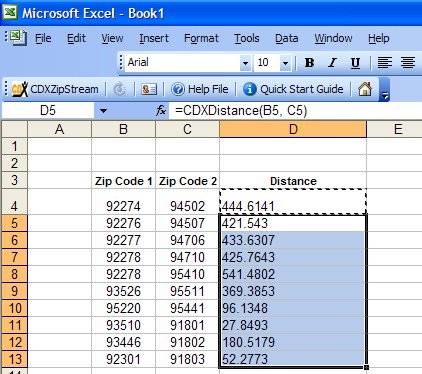
Task: Select row 13 header
Action: pyautogui.click(x=14, y=359)
